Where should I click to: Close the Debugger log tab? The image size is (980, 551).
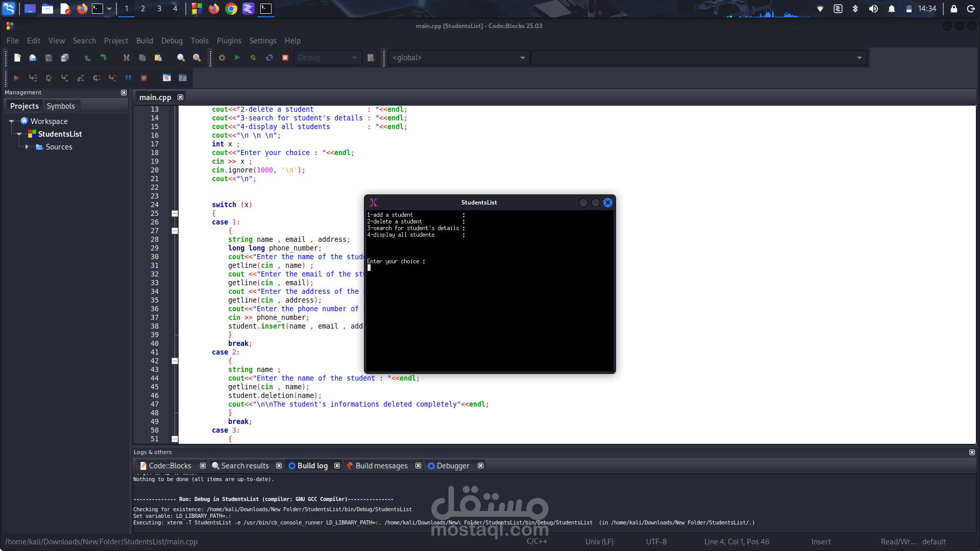coord(480,465)
